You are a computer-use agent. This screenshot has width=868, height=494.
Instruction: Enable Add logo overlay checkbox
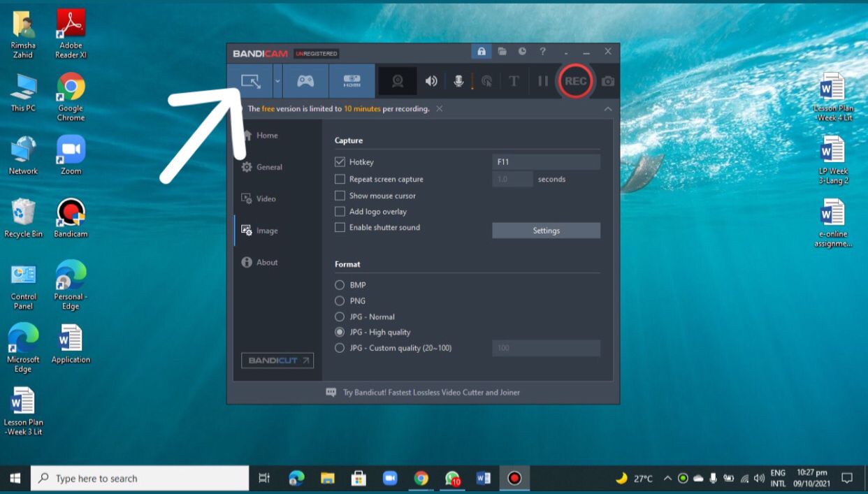pos(340,212)
